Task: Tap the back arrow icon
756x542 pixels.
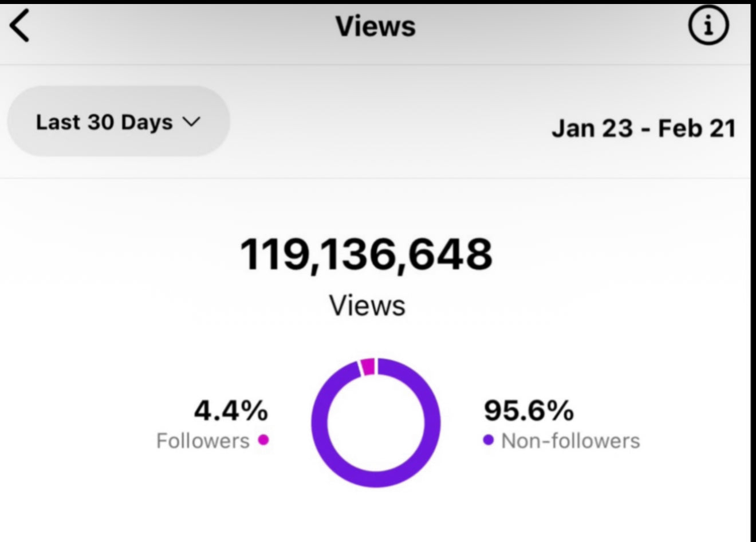Action: [21, 26]
